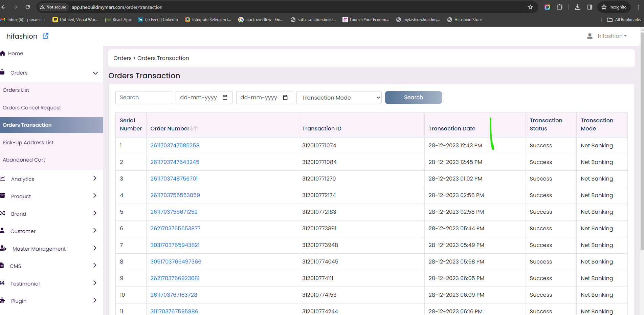Focus the second dd-mm-yyyy date field
644x315 pixels.
[264, 98]
